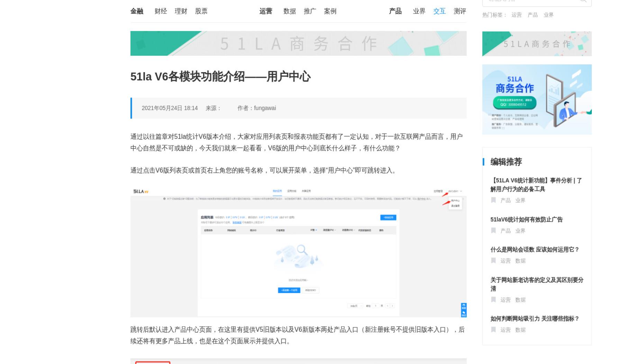The image size is (643, 364).
Task: Select hot tag 运营
Action: (x=516, y=15)
